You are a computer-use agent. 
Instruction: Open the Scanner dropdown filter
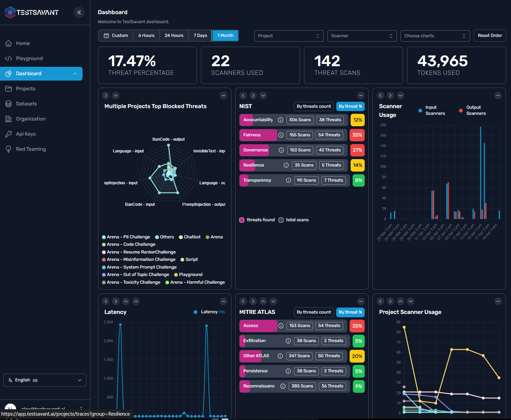(x=362, y=36)
